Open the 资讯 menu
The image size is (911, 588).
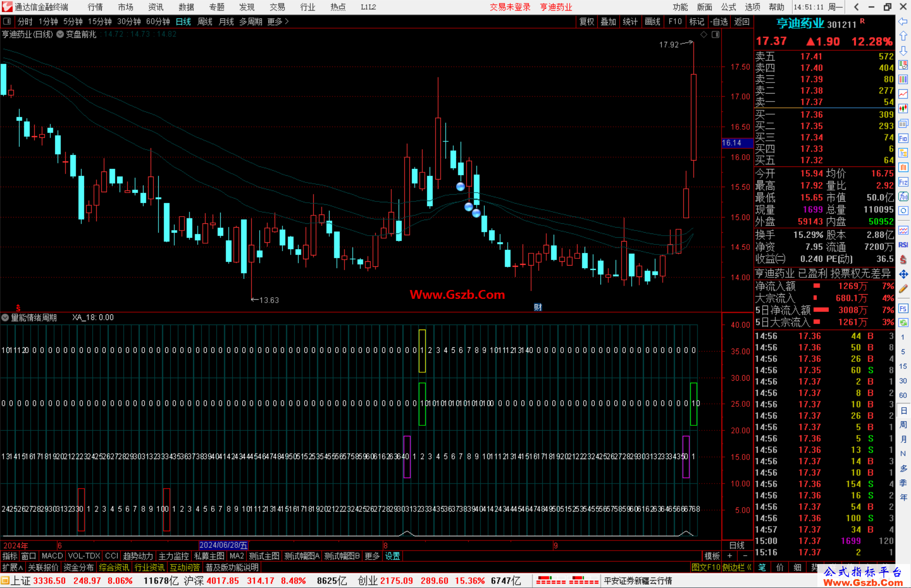[156, 7]
